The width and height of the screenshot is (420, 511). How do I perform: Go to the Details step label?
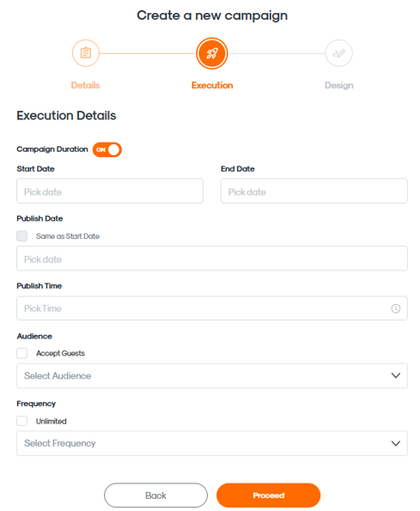[x=85, y=85]
